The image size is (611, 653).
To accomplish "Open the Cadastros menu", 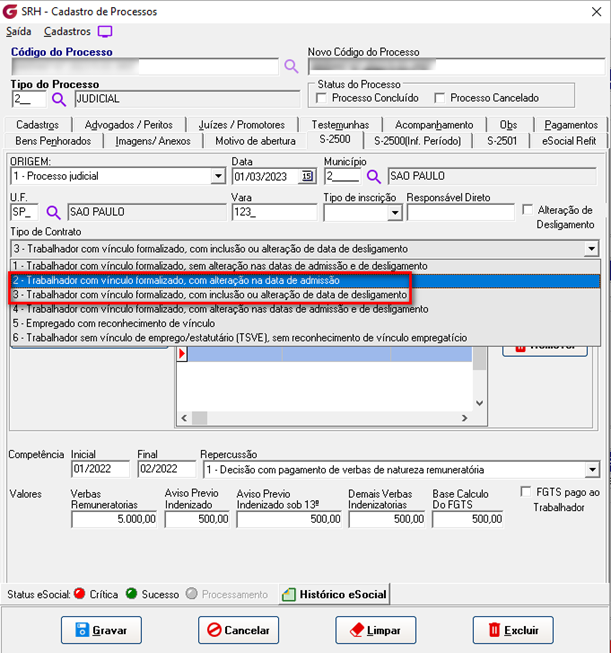I will [x=67, y=32].
